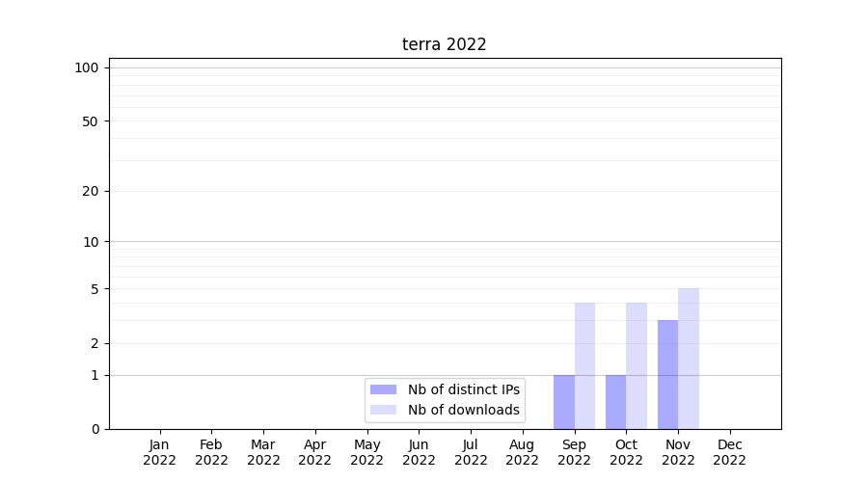Click the 100 tick on y-axis
Viewport: 868px width, 482px height.
click(x=87, y=67)
